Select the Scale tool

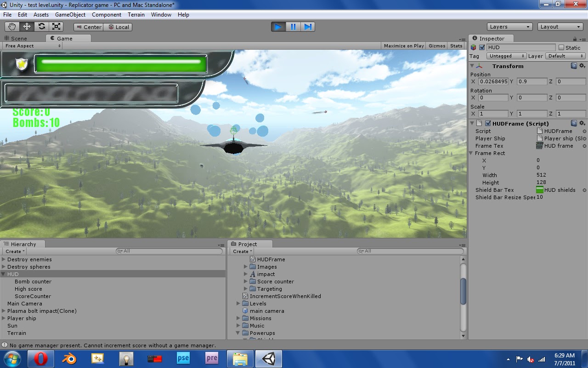pos(56,27)
